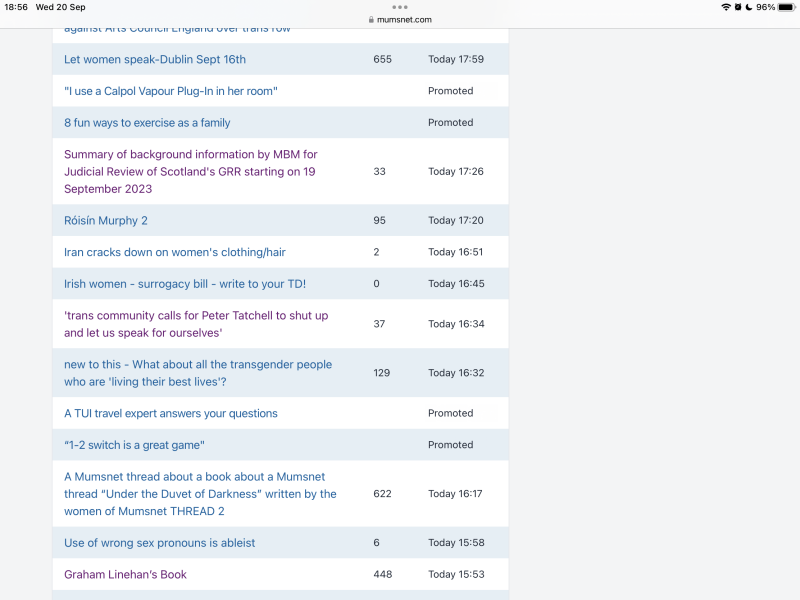Viewport: 800px width, 600px height.
Task: Open the "Róisín Murphy 2" thread
Action: coord(106,220)
